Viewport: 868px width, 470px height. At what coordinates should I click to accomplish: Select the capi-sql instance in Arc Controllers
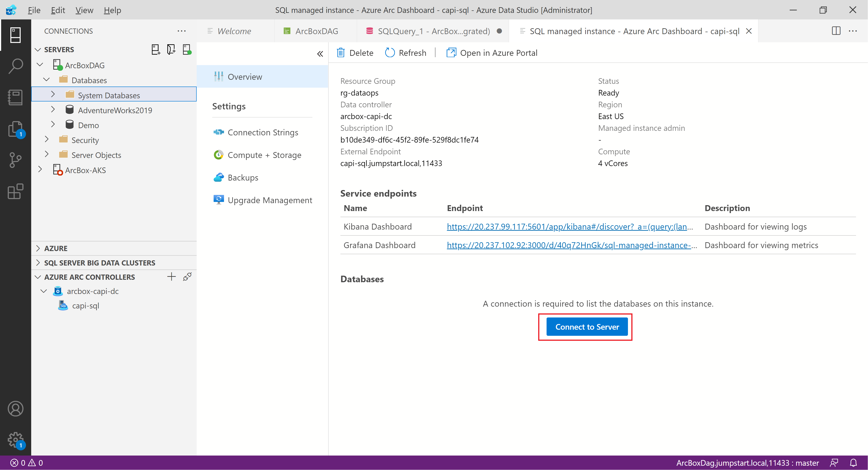pos(86,306)
